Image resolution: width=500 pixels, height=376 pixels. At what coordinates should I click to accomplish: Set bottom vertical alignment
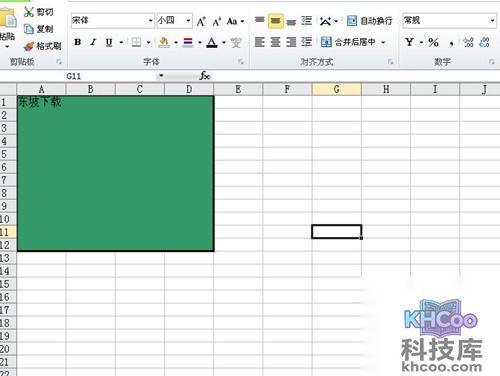[291, 22]
